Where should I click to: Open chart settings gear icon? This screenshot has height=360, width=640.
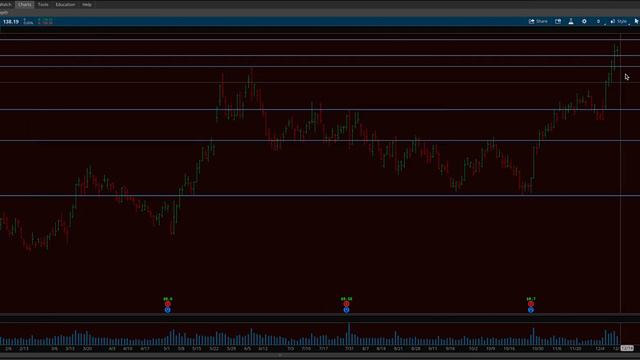(x=584, y=21)
